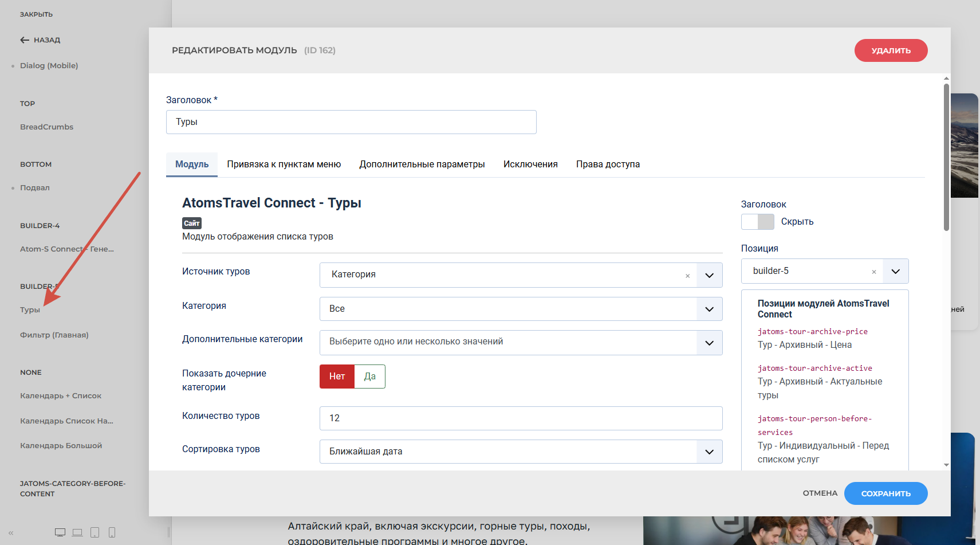Select Туры module in the sidebar
The height and width of the screenshot is (545, 980).
click(30, 310)
